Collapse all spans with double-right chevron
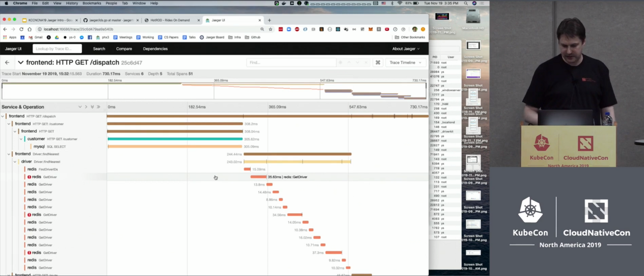644x276 pixels. pos(98,107)
